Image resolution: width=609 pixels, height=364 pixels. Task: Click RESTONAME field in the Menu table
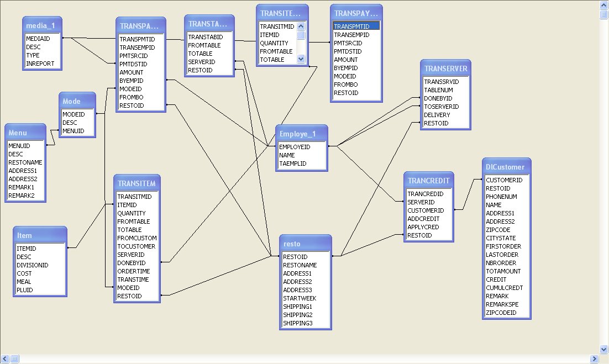pos(25,162)
